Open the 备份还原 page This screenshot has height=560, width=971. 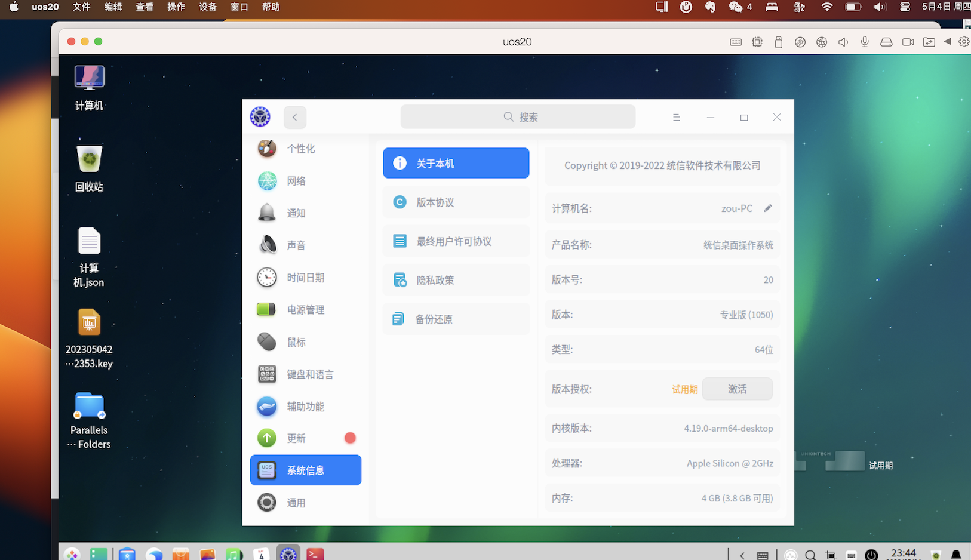tap(456, 319)
